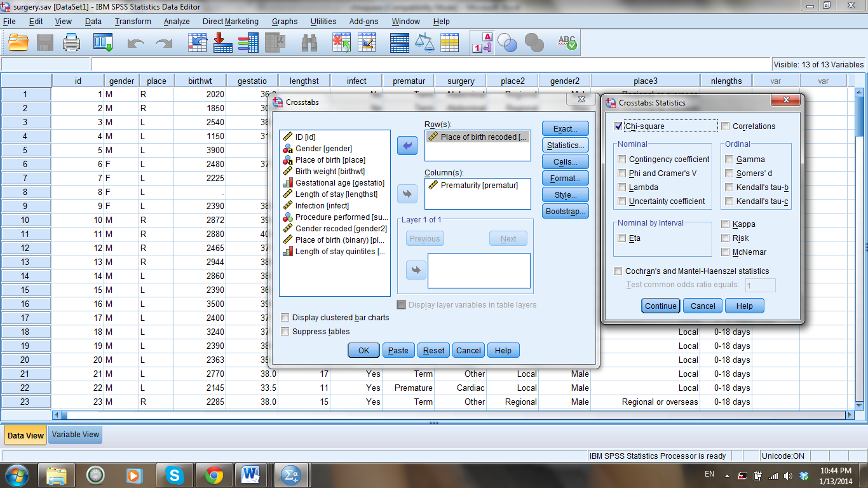Toggle the Value labels icon
The width and height of the screenshot is (868, 488).
pos(482,43)
